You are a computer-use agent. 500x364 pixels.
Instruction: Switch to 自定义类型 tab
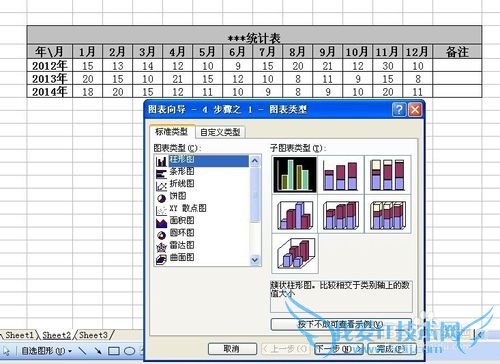[x=220, y=132]
